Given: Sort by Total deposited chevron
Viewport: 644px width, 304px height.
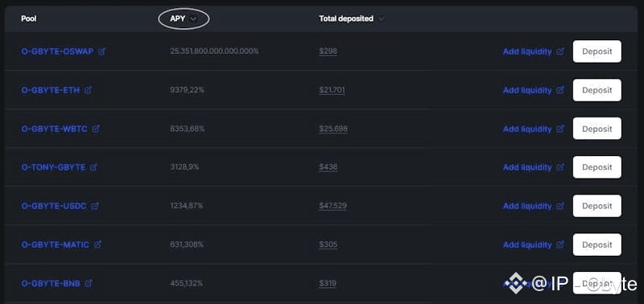Looking at the screenshot, I should pos(381,18).
